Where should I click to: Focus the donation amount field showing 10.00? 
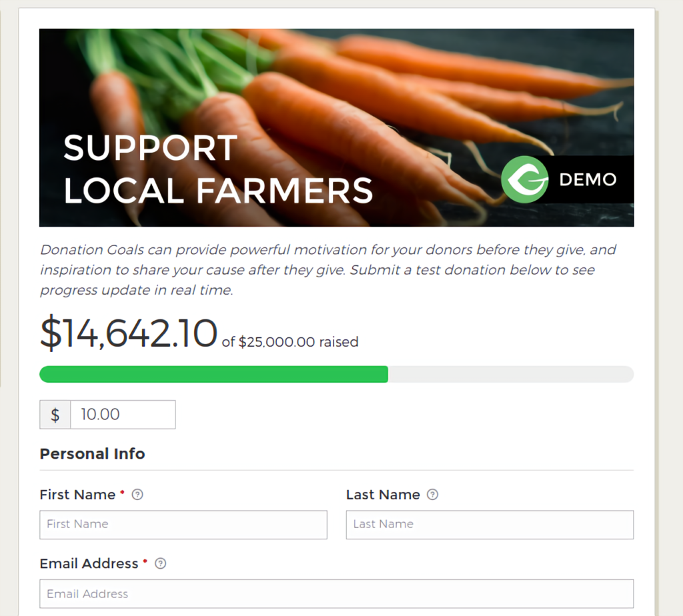pyautogui.click(x=123, y=415)
